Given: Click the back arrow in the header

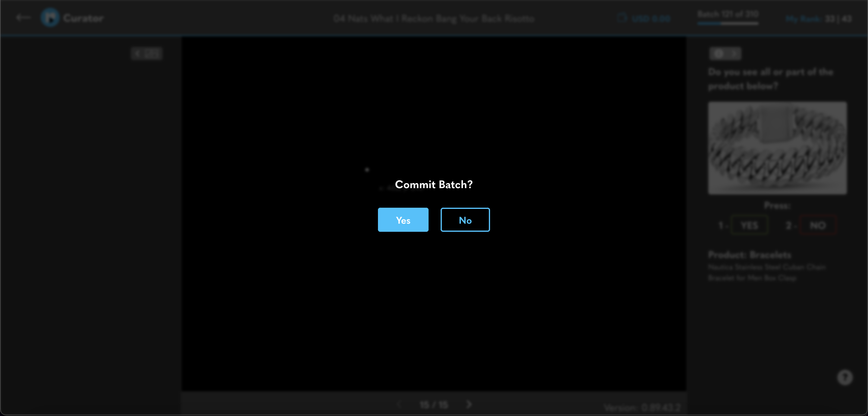Looking at the screenshot, I should tap(23, 17).
